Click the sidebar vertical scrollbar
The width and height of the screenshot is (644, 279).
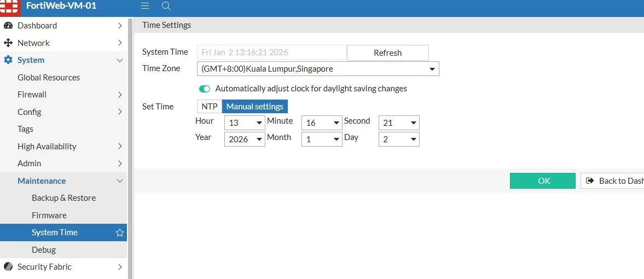coord(130,148)
